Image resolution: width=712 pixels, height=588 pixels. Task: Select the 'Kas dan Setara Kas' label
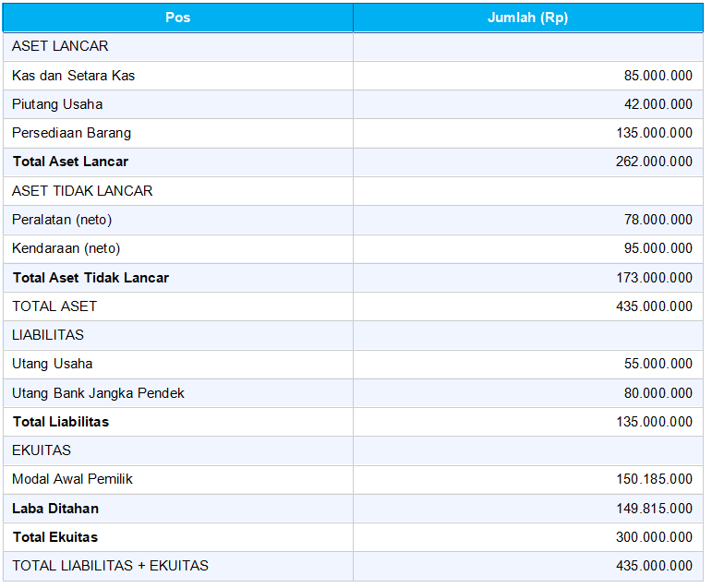(x=74, y=76)
